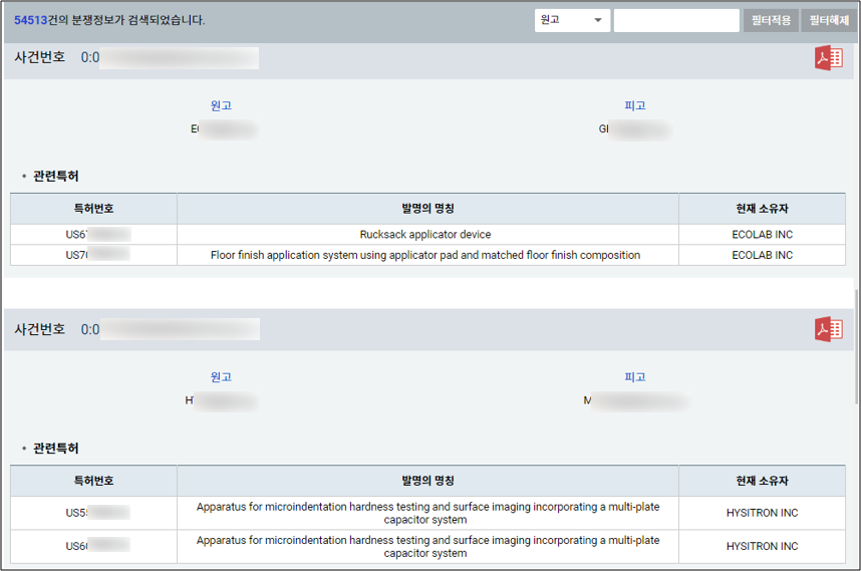Viewport: 861px width, 571px height.
Task: Click 발명의 명칭 header in the ECOLAB table
Action: [427, 209]
